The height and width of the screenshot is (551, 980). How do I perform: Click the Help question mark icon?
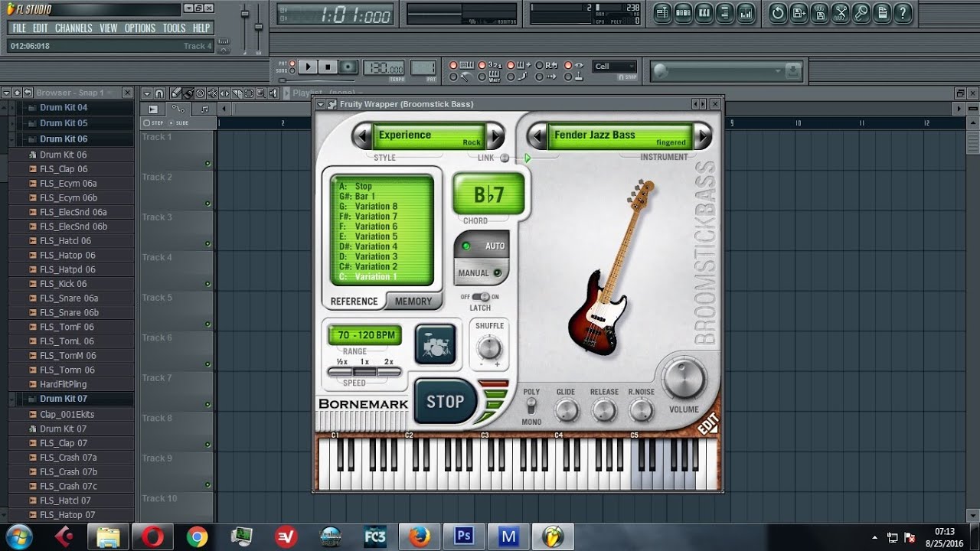(903, 12)
